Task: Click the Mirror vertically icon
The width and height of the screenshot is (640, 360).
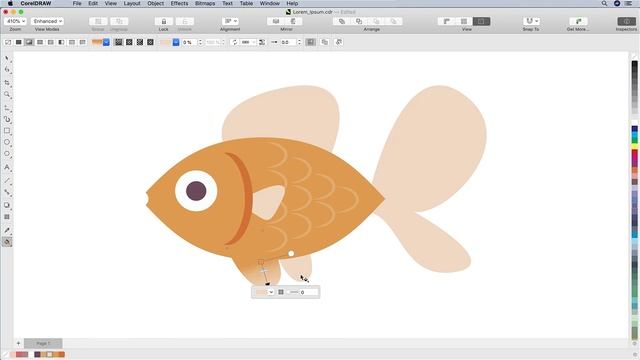Action: click(293, 21)
